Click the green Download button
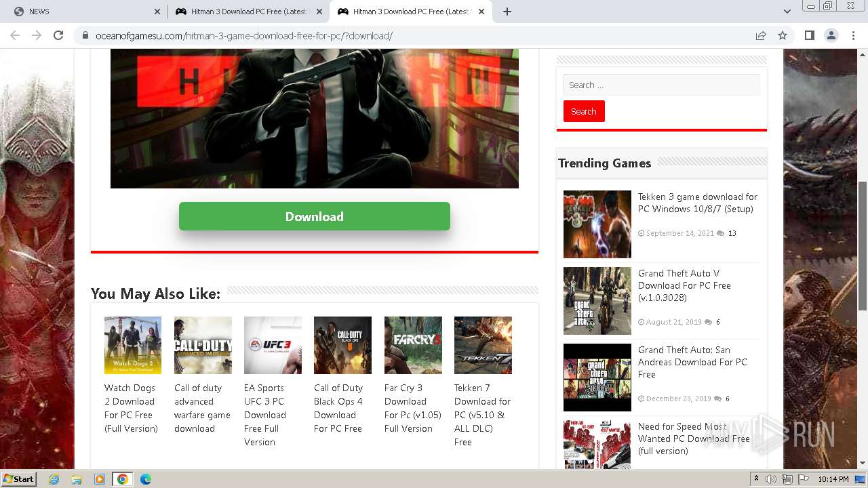This screenshot has height=488, width=868. pos(315,216)
